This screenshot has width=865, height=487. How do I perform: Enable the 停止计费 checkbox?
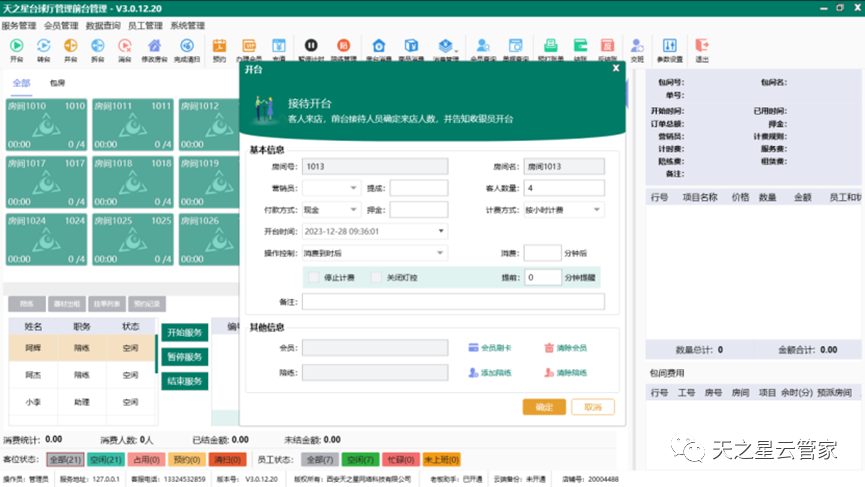pos(314,277)
